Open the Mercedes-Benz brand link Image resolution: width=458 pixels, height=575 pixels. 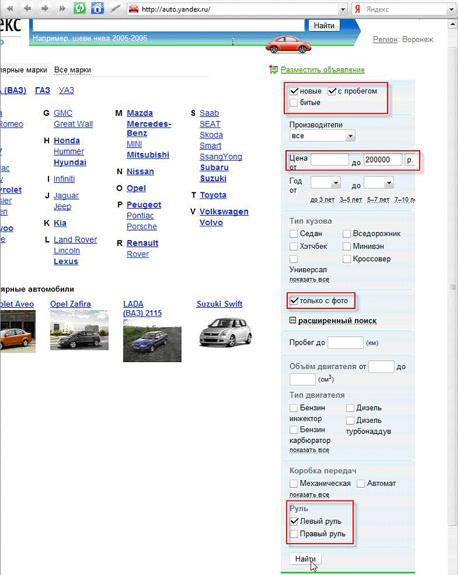pyautogui.click(x=149, y=129)
